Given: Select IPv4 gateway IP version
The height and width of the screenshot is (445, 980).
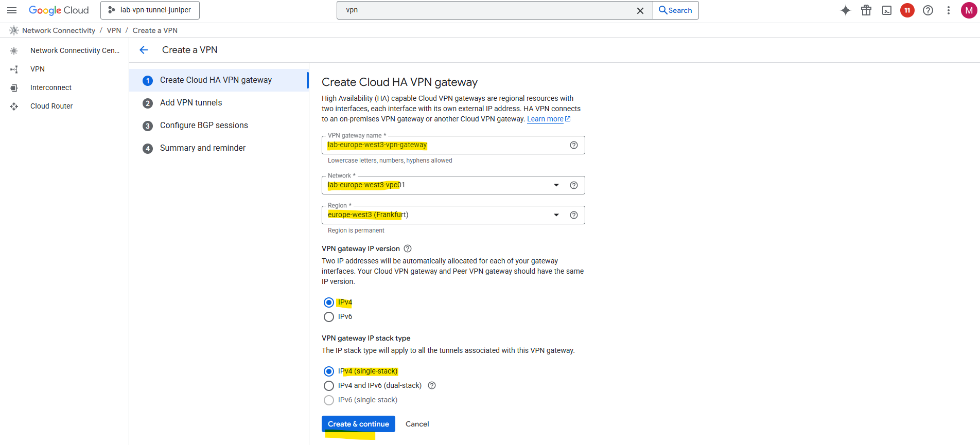Looking at the screenshot, I should [x=329, y=302].
